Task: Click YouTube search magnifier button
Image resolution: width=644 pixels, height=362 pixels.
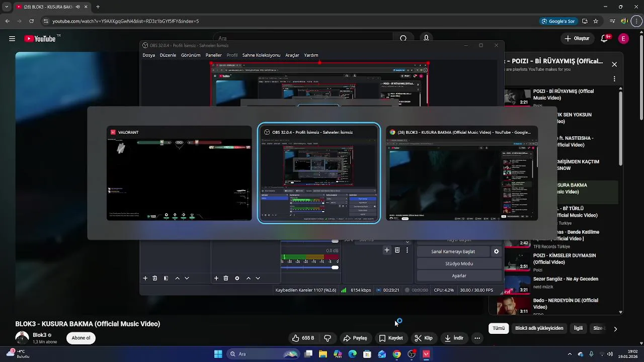Action: pyautogui.click(x=403, y=38)
